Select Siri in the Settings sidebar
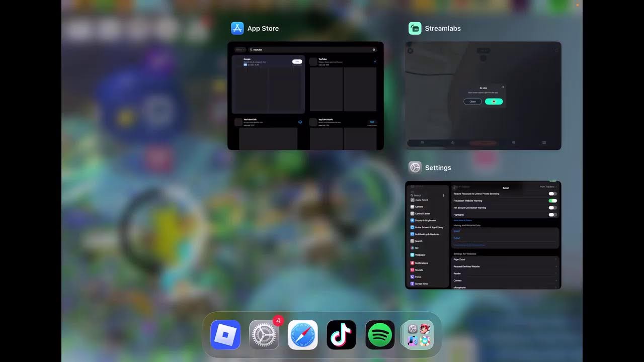The width and height of the screenshot is (644, 362). [428, 248]
